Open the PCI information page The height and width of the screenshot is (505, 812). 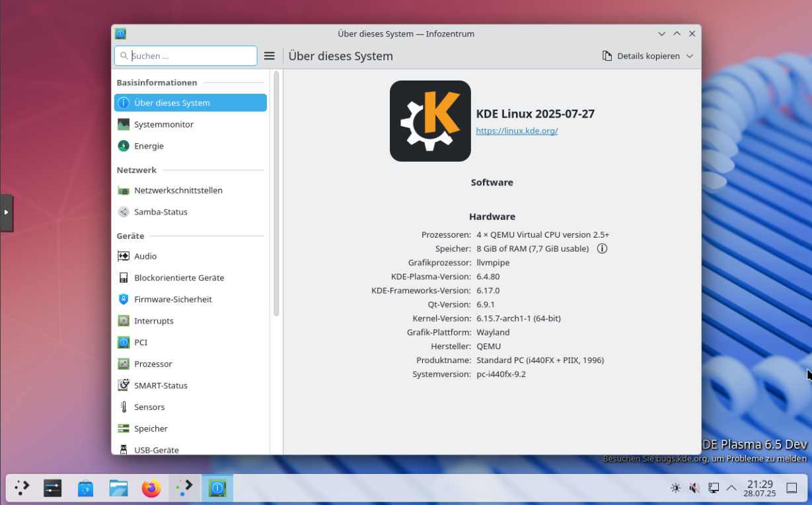point(190,343)
